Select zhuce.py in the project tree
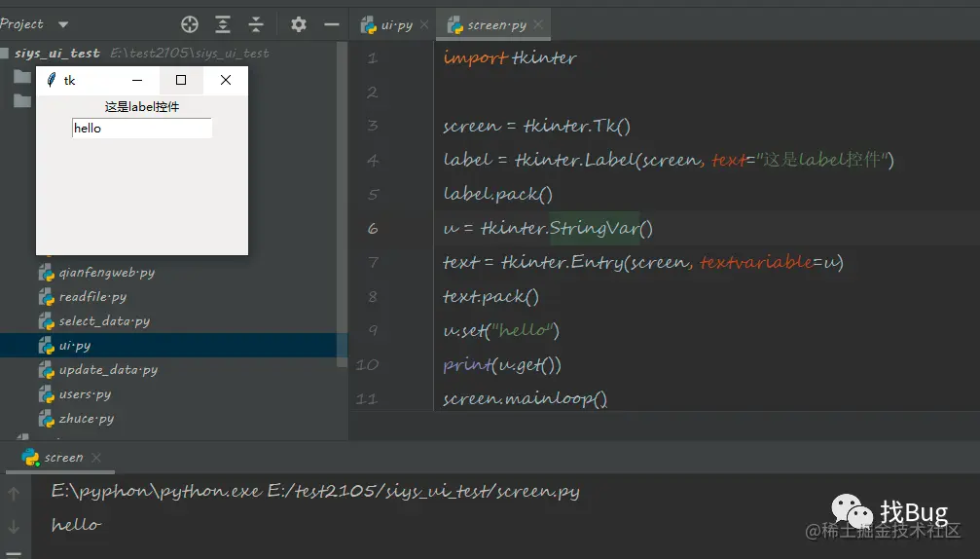 (87, 419)
